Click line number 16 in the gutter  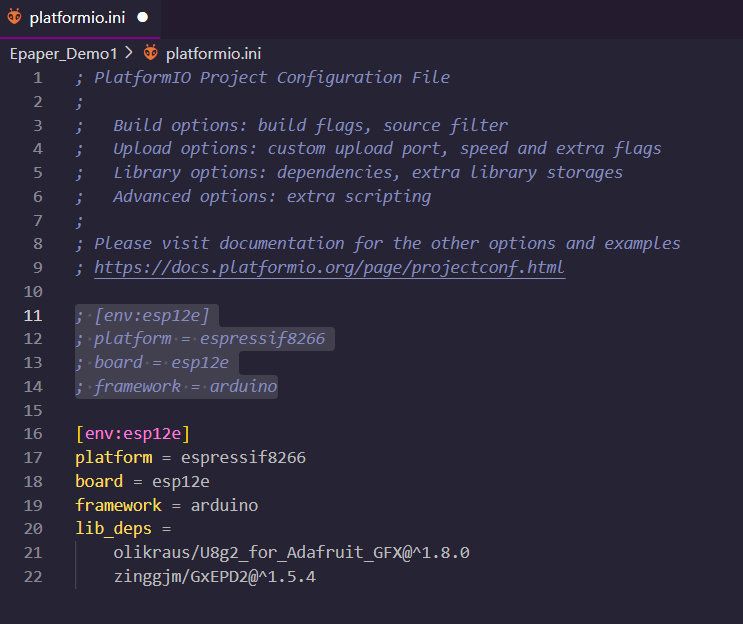(33, 434)
